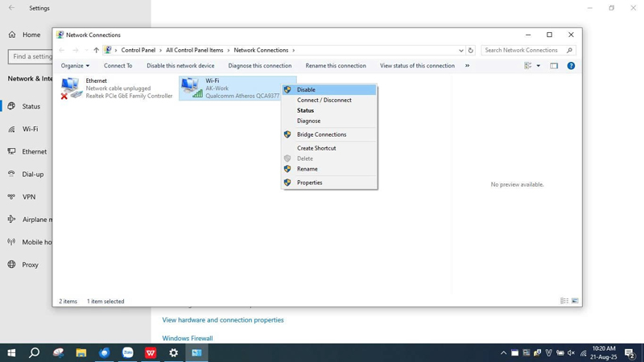644x362 pixels.
Task: Open Ethernet page in Settings sidebar
Action: click(27, 151)
